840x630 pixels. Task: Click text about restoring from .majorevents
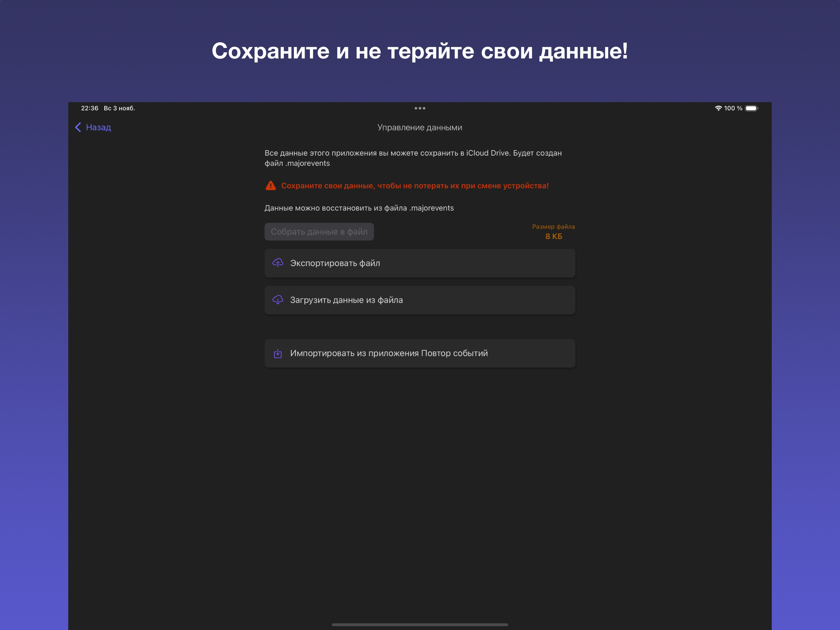(x=359, y=208)
